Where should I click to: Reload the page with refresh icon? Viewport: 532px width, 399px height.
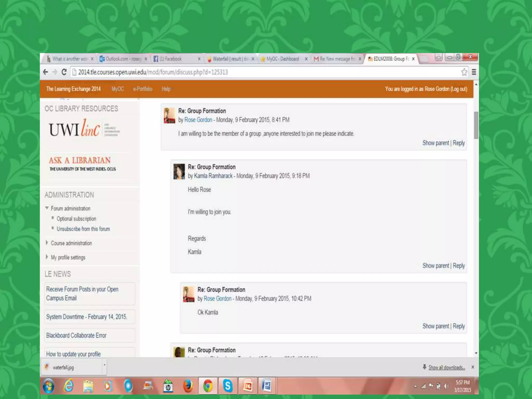pos(64,72)
